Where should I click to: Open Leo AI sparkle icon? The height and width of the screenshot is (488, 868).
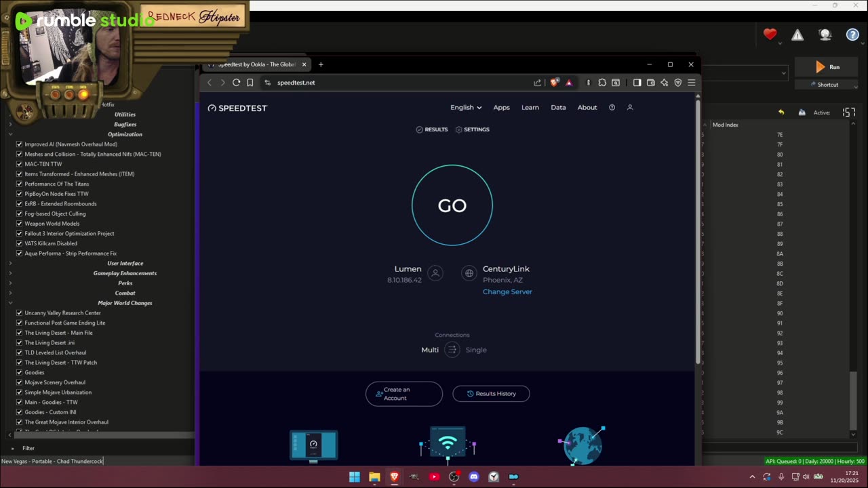coord(664,83)
